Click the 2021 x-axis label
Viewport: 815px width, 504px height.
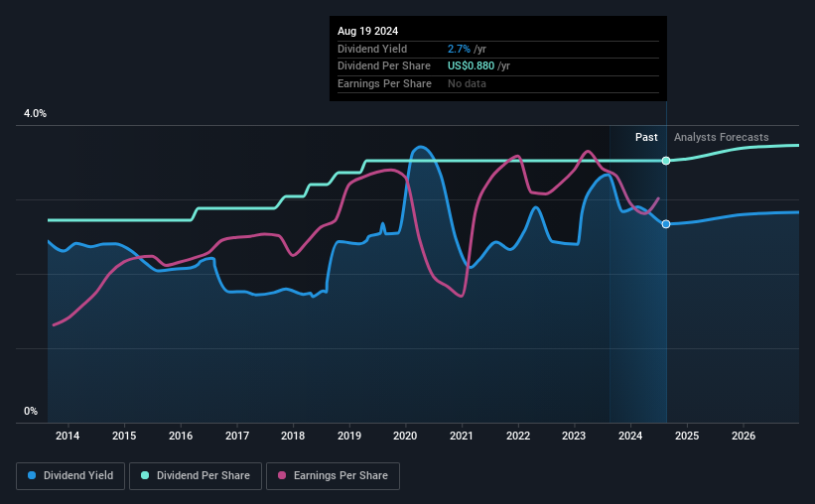coord(462,436)
